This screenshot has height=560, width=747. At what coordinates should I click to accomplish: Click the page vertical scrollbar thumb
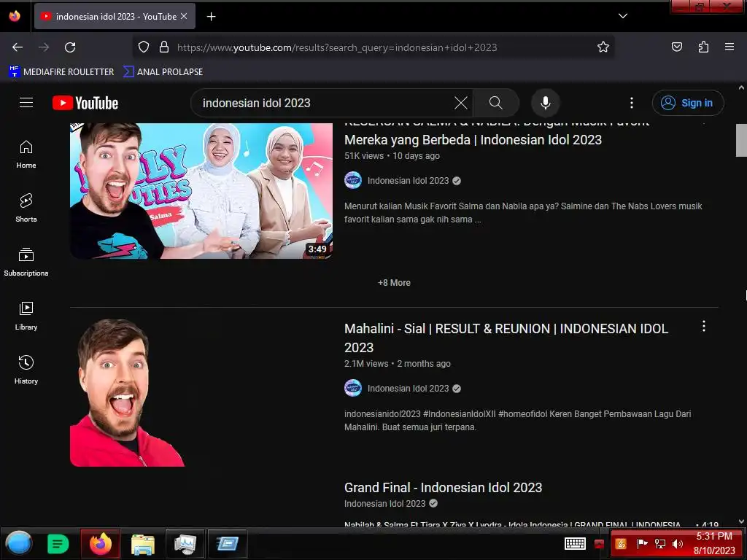tap(741, 140)
